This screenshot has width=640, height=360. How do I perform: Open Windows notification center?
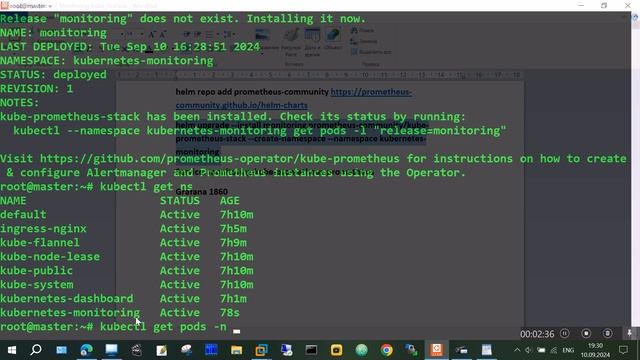tap(623, 350)
